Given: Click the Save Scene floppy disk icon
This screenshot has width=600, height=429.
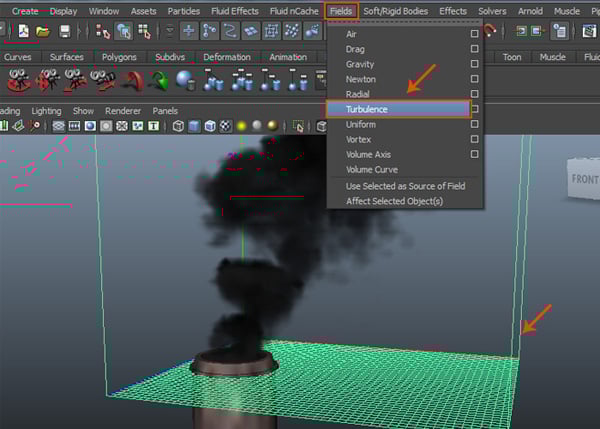Looking at the screenshot, I should [65, 31].
